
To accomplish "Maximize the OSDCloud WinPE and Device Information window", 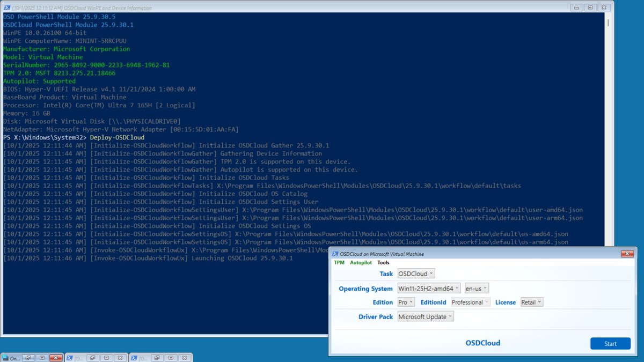I will pyautogui.click(x=590, y=8).
